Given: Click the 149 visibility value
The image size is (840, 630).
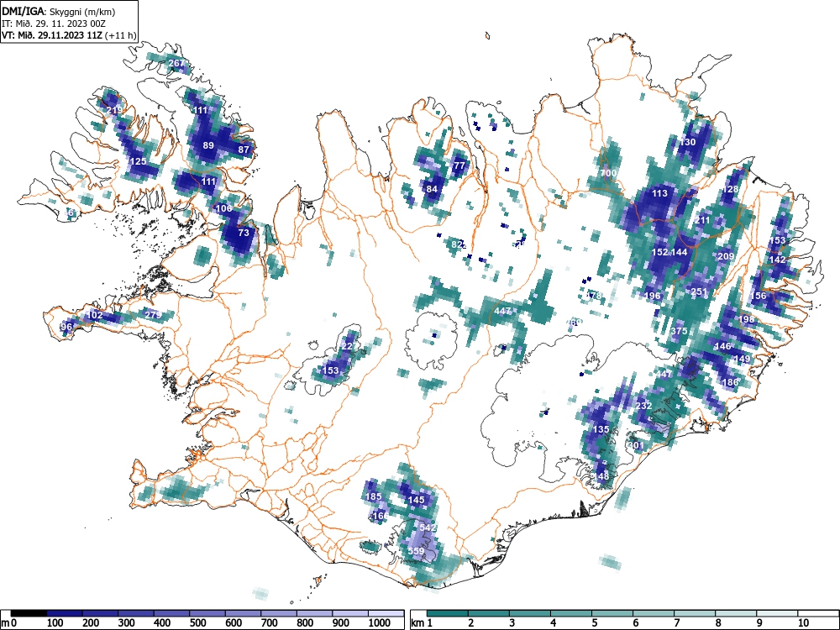Looking at the screenshot, I should 742,359.
